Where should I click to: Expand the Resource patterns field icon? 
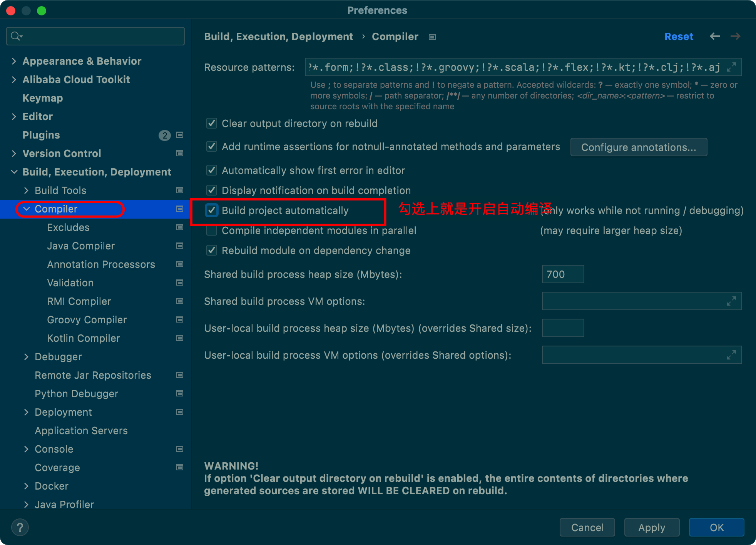pos(731,67)
